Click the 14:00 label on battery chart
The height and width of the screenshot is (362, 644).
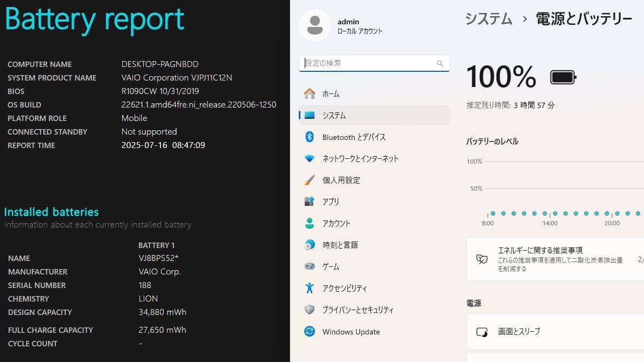click(x=550, y=223)
